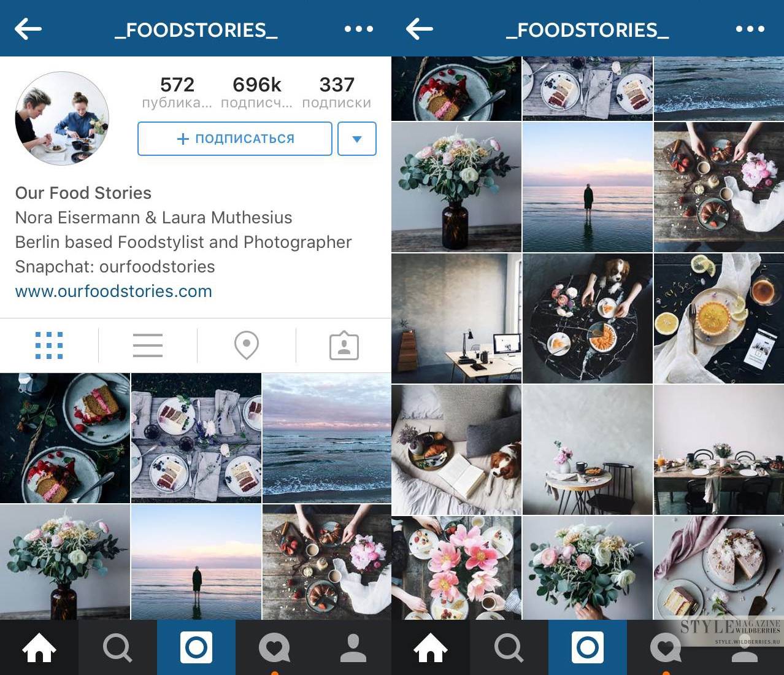View the 696k followers list
The width and height of the screenshot is (784, 675).
click(x=257, y=92)
